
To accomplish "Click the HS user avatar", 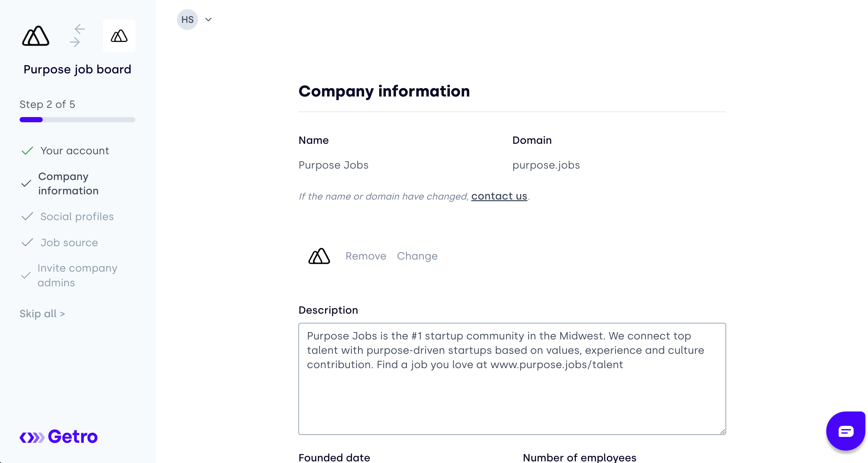I will [187, 20].
